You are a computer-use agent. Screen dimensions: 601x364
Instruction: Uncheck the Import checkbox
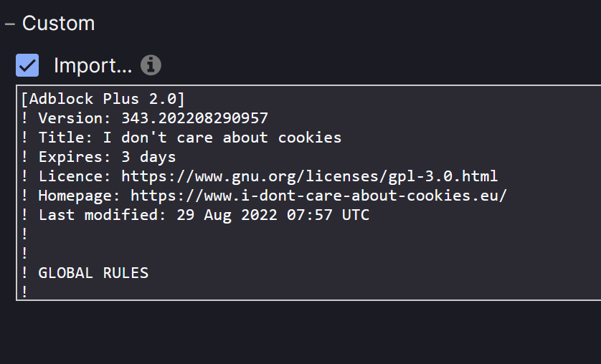click(x=27, y=66)
